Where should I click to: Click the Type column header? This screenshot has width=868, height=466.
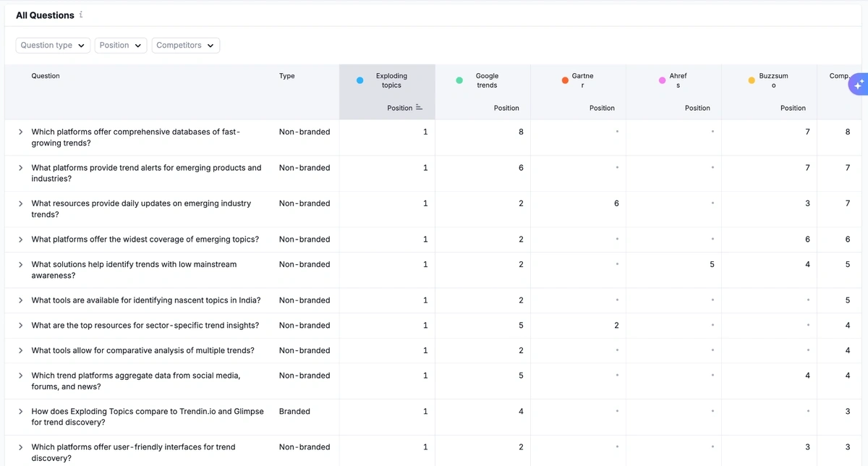[286, 76]
